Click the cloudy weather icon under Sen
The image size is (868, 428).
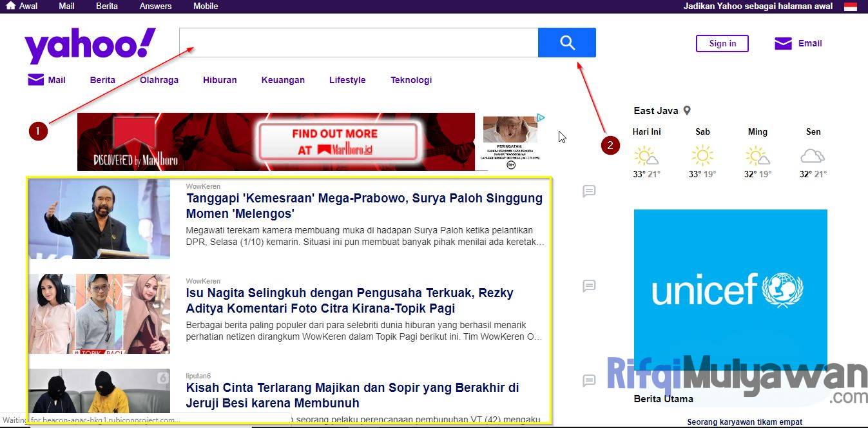[x=813, y=155]
